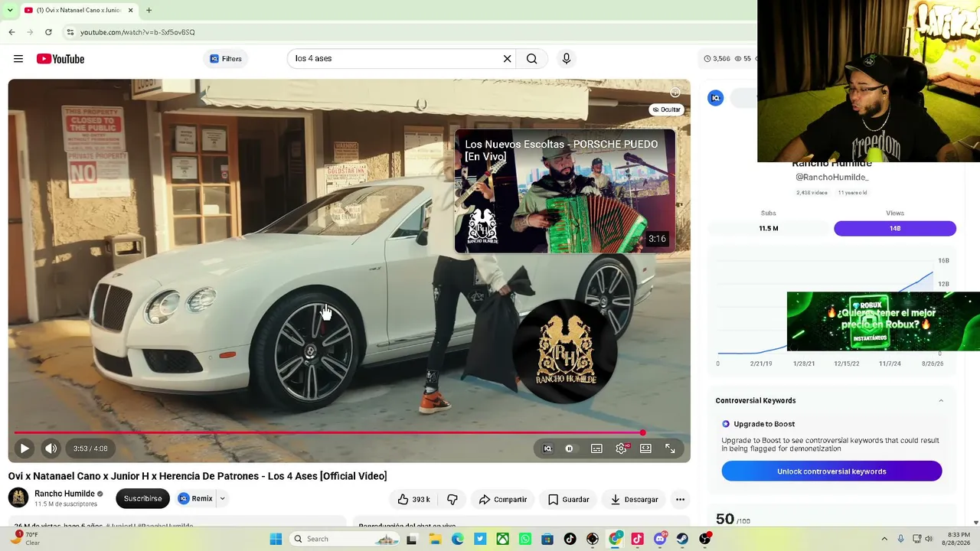Click the vidIQ Remix button
Image resolution: width=980 pixels, height=551 pixels.
[196, 499]
